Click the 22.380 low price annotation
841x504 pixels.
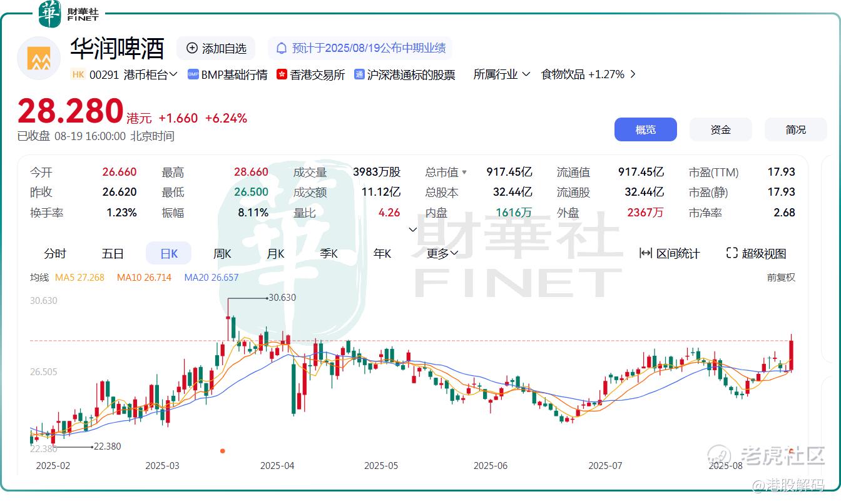107,446
